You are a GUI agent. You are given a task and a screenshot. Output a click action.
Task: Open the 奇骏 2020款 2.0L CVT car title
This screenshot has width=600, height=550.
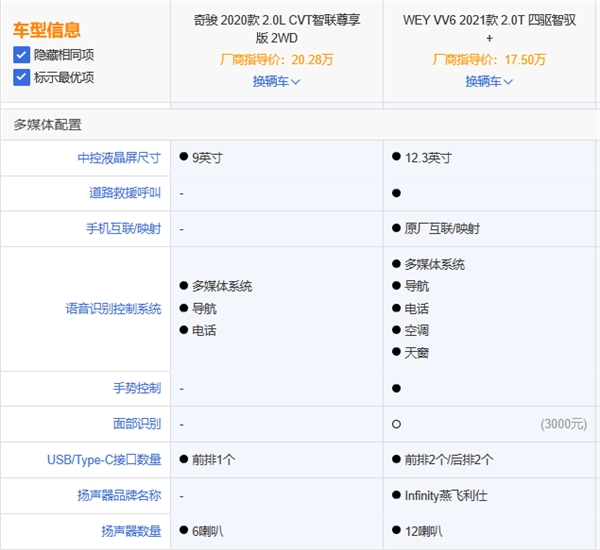pyautogui.click(x=277, y=28)
